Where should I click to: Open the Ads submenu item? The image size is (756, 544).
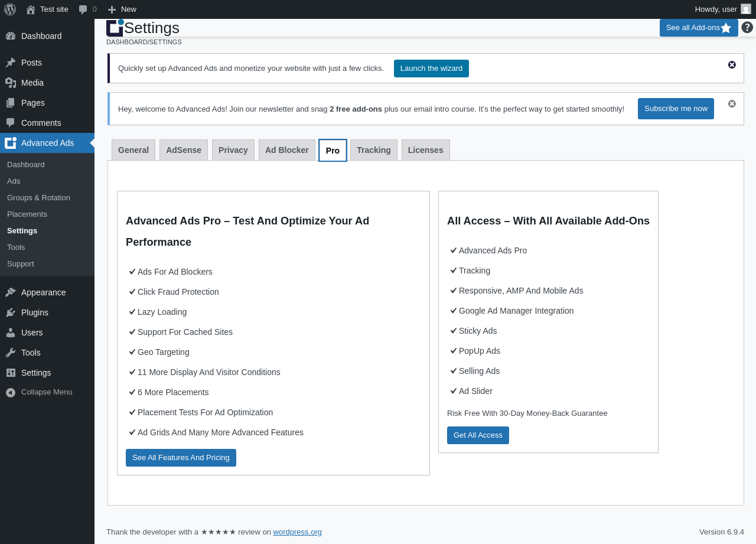(x=14, y=181)
